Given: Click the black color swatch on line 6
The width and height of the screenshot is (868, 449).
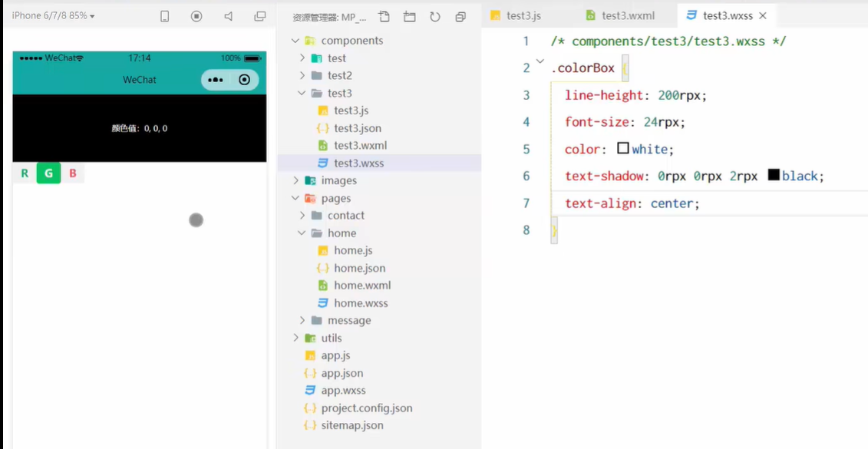Looking at the screenshot, I should [x=774, y=176].
